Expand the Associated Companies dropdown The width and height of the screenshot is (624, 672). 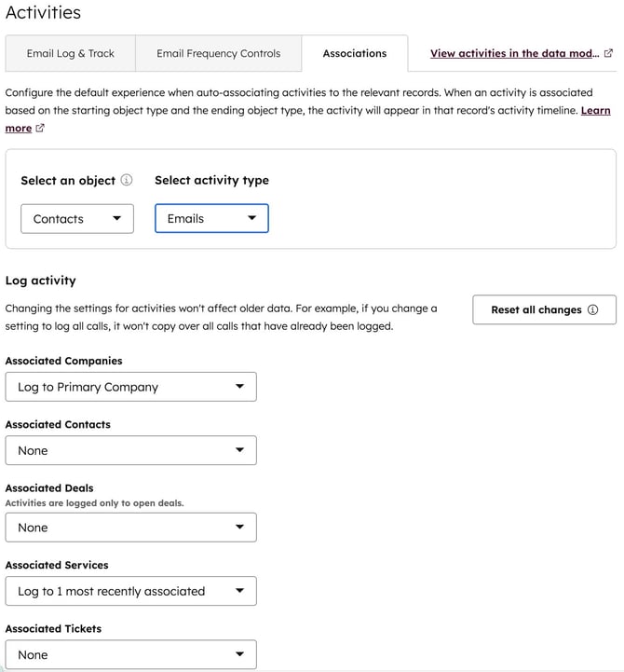130,387
